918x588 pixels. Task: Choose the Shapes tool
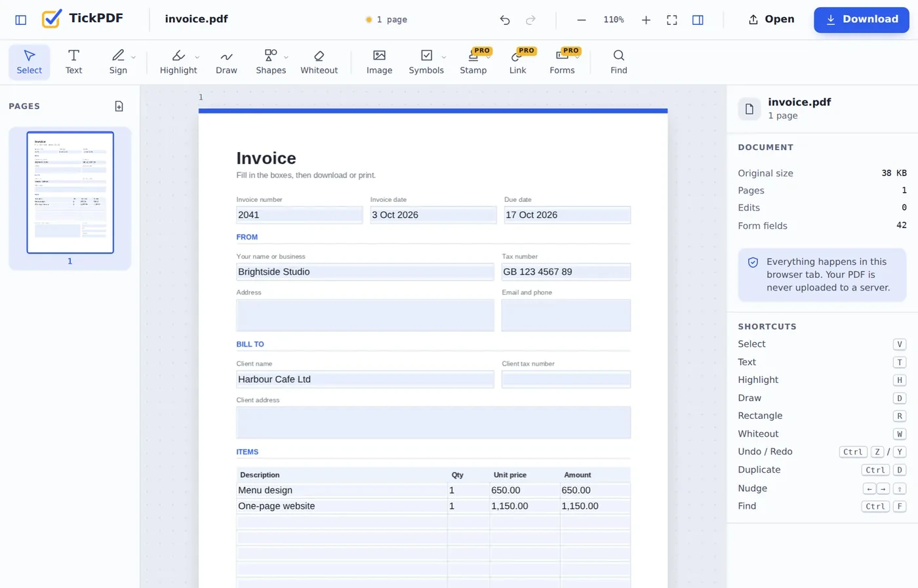coord(271,62)
